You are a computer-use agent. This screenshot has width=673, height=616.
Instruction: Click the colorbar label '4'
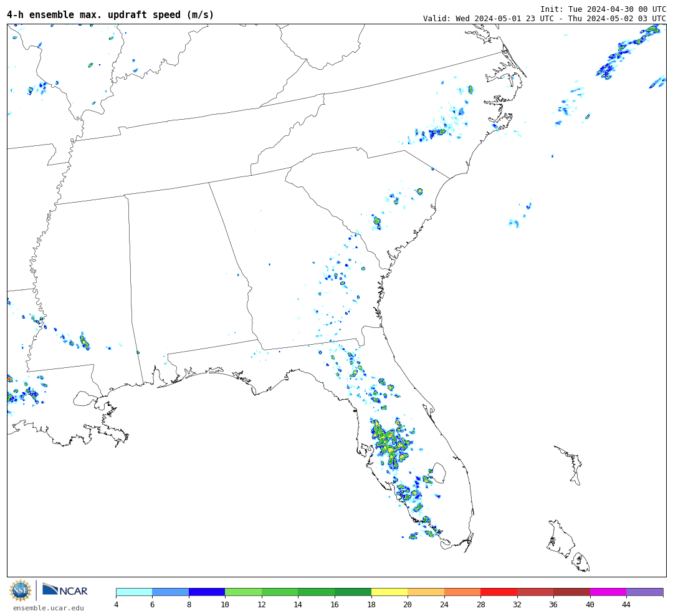pyautogui.click(x=117, y=605)
